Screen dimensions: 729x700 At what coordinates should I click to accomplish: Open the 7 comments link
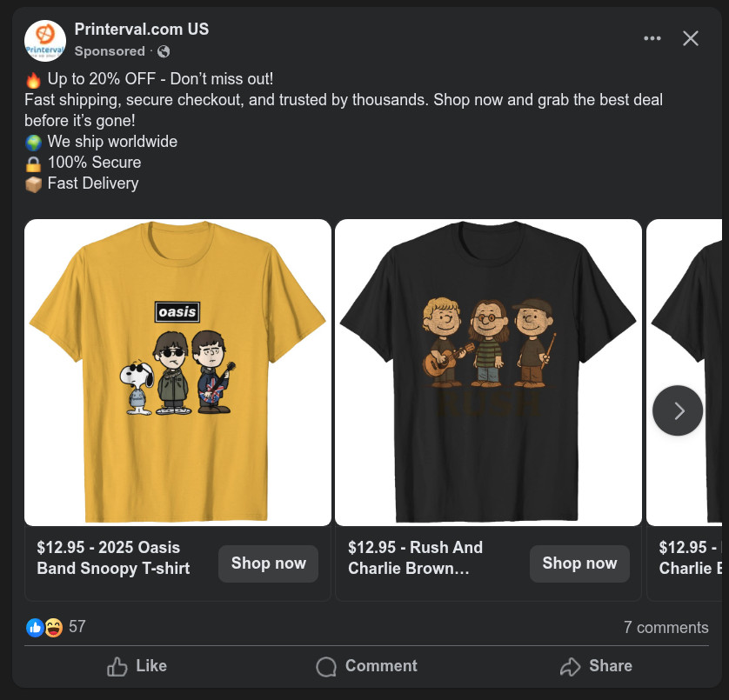point(665,628)
